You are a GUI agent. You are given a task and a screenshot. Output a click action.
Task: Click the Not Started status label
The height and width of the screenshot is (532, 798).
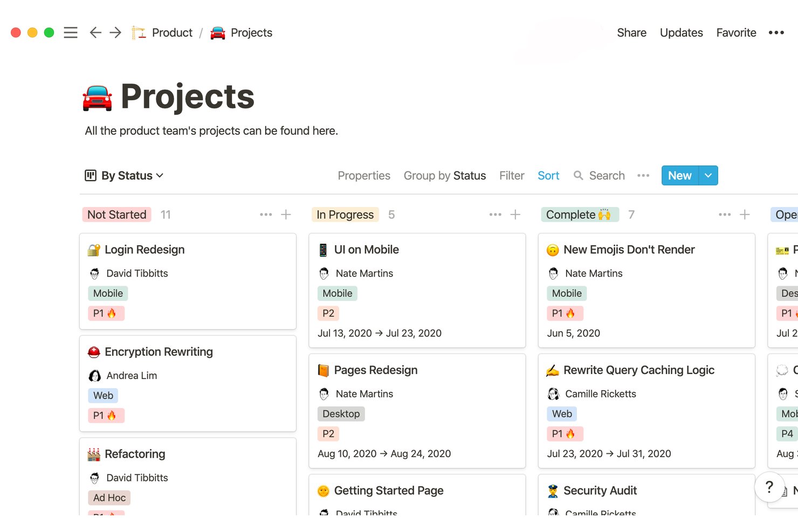point(117,215)
